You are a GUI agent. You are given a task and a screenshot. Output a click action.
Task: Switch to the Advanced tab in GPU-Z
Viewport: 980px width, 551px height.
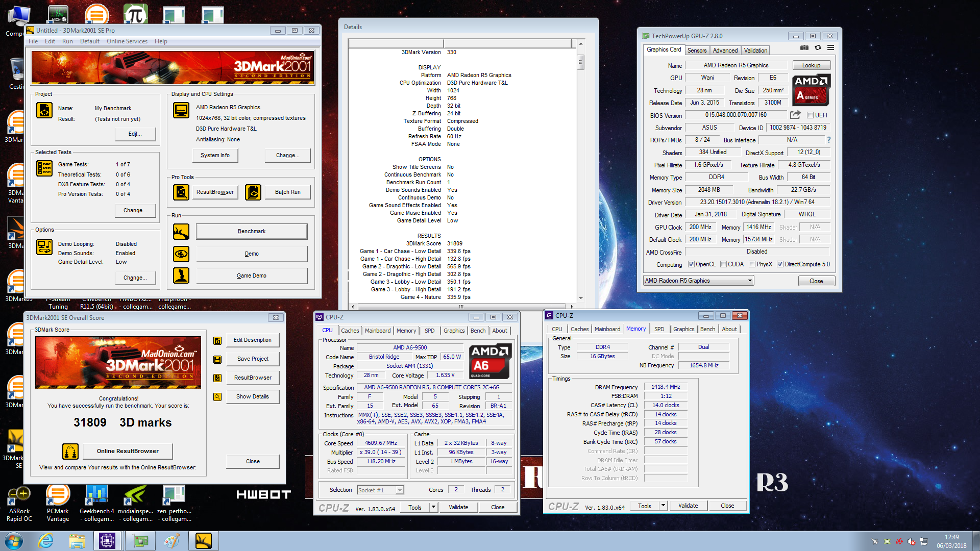click(725, 51)
